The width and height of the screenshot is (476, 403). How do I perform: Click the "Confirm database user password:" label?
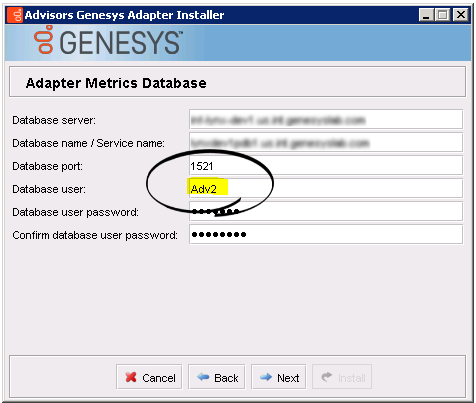pos(95,235)
